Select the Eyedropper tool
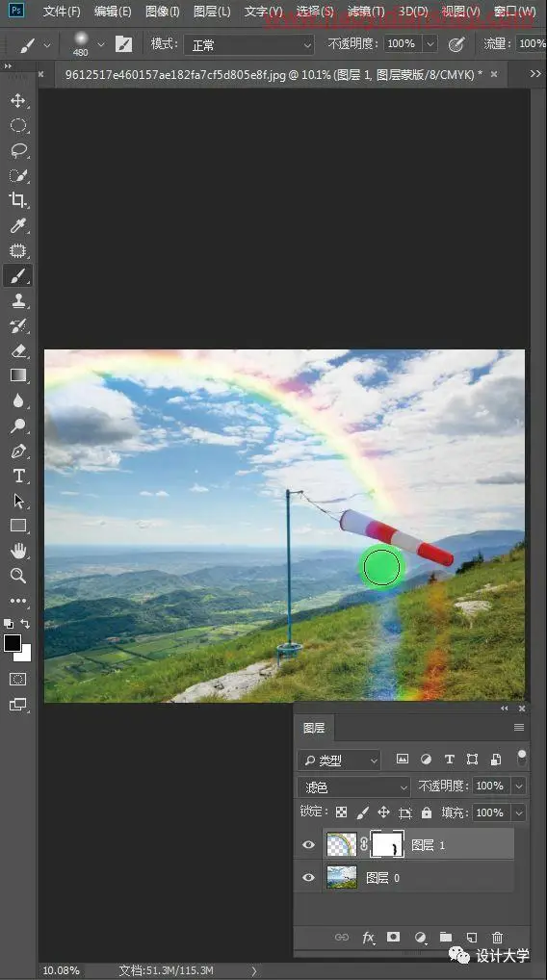 click(18, 225)
